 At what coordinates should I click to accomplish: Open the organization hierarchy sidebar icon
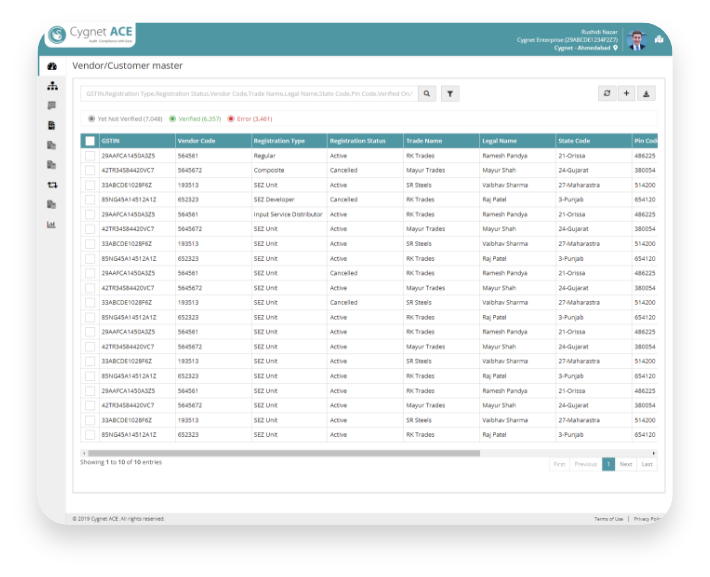[52, 86]
